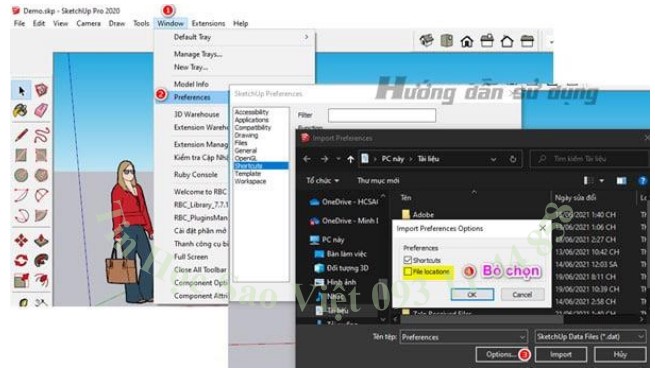Switch to Iso view icon

pos(427,41)
